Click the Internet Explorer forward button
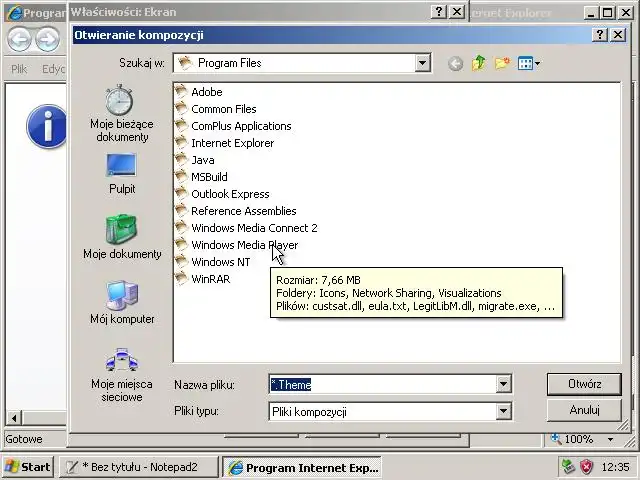 coord(47,39)
